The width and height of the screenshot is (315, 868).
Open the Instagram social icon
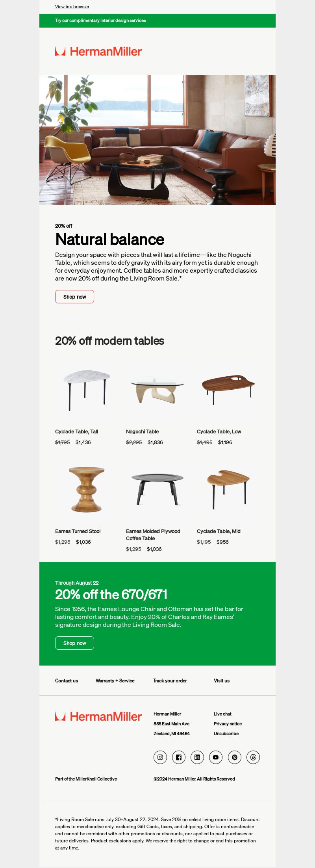tap(160, 757)
